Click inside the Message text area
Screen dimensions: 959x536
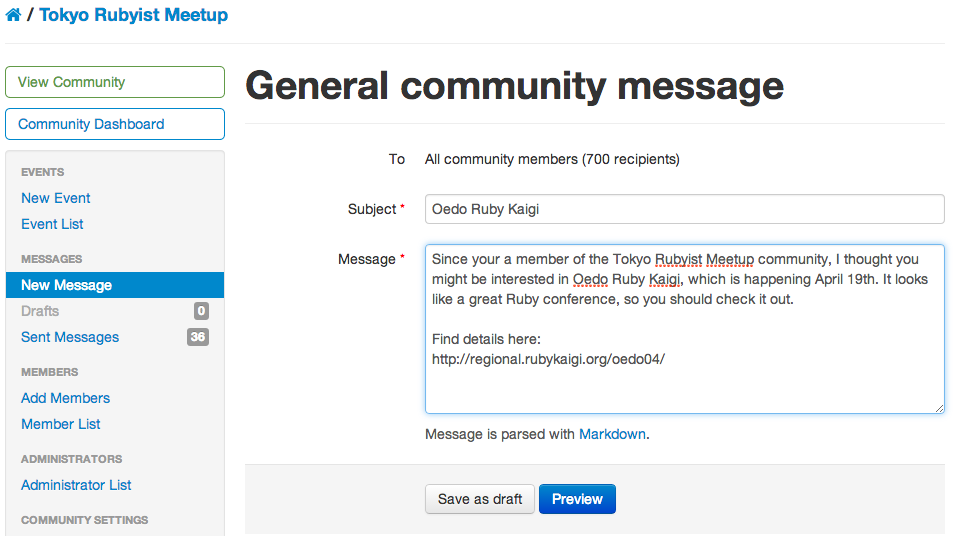point(684,329)
